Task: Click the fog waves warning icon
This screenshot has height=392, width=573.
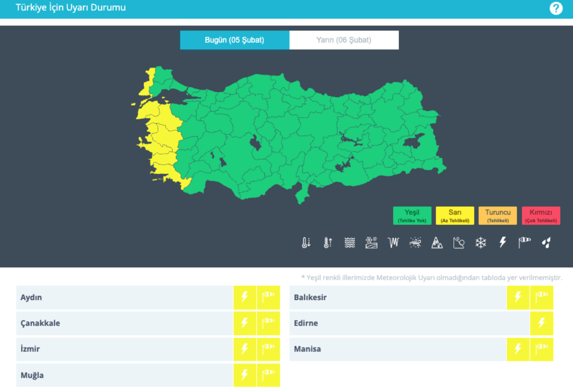Action: 350,242
